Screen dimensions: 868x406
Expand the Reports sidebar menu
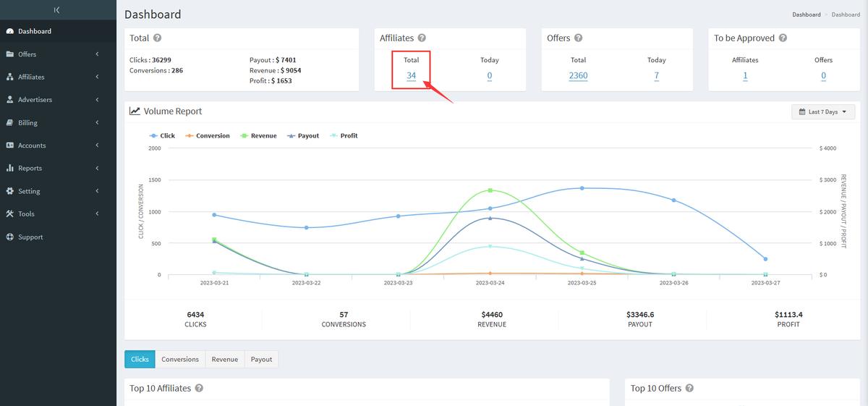click(x=30, y=169)
